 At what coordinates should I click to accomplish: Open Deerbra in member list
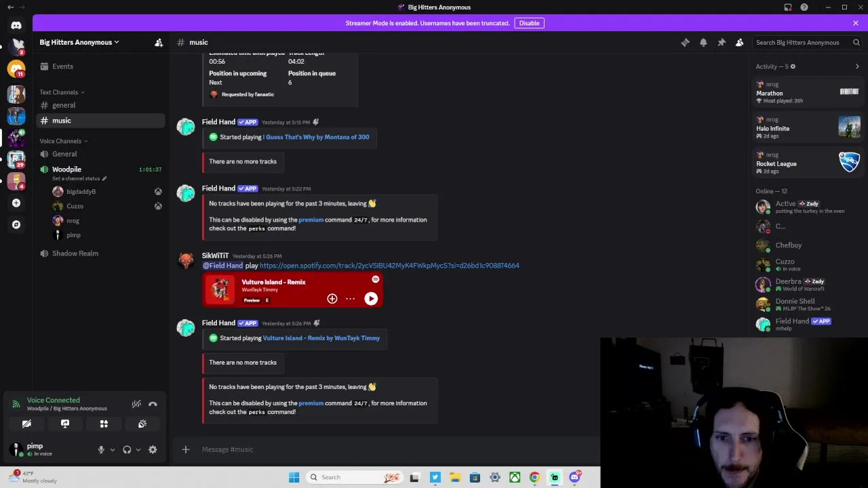coord(808,285)
